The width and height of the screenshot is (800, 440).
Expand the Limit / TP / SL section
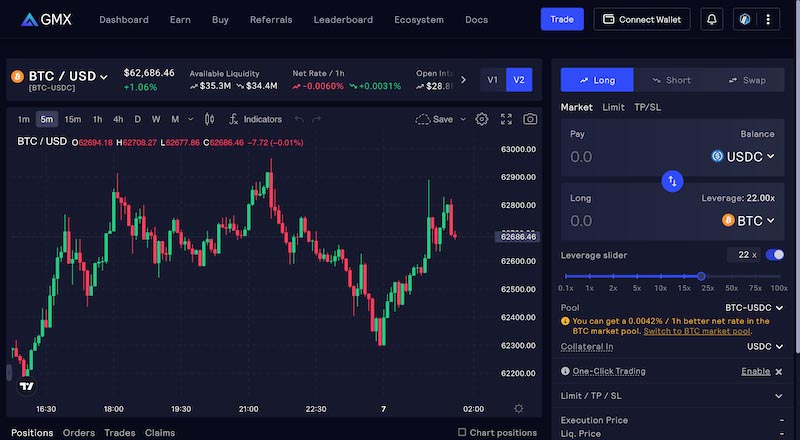coord(672,396)
